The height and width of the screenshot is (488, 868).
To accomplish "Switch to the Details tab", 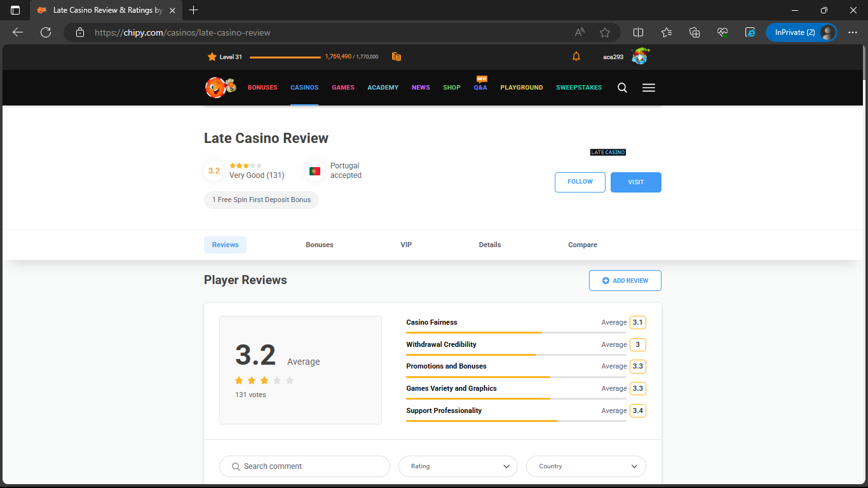I will pyautogui.click(x=490, y=245).
